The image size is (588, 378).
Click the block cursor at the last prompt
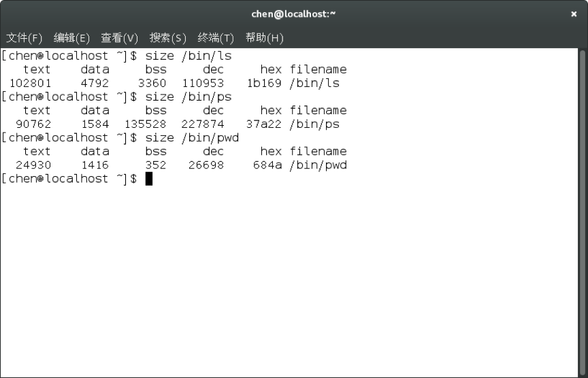149,179
